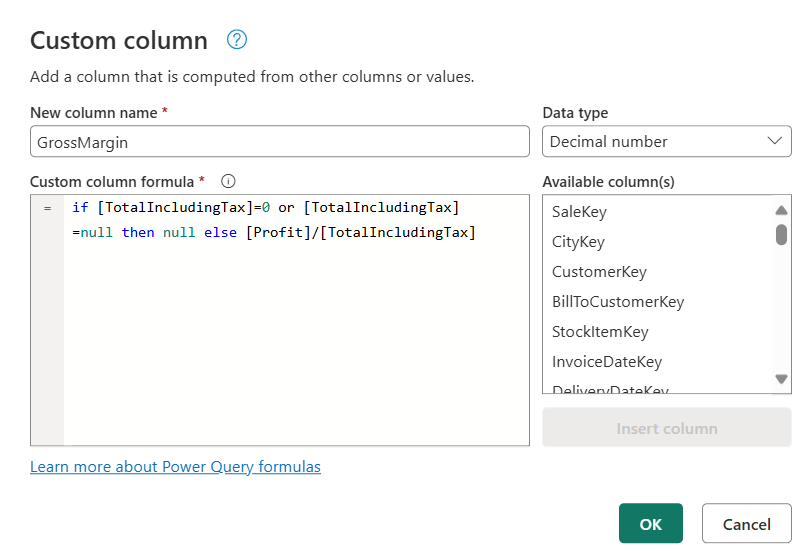Choose InvoiceDateKey from the list
This screenshot has width=811, height=551.
click(607, 362)
